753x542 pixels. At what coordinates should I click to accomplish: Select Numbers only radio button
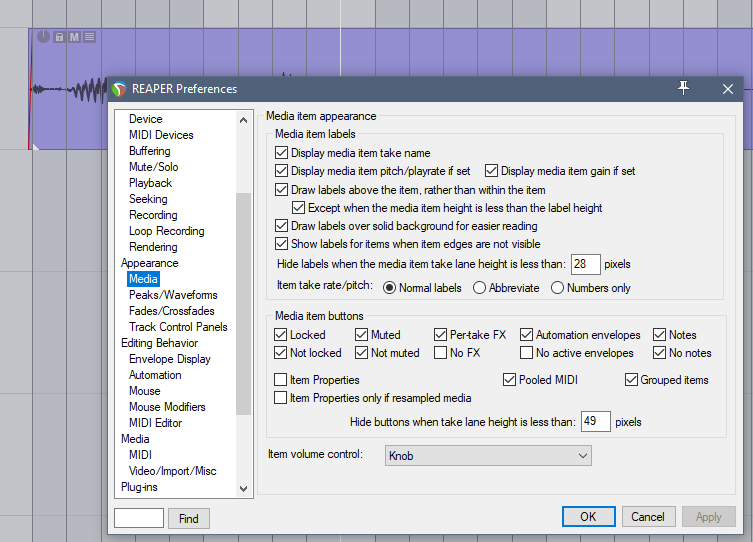click(x=557, y=288)
